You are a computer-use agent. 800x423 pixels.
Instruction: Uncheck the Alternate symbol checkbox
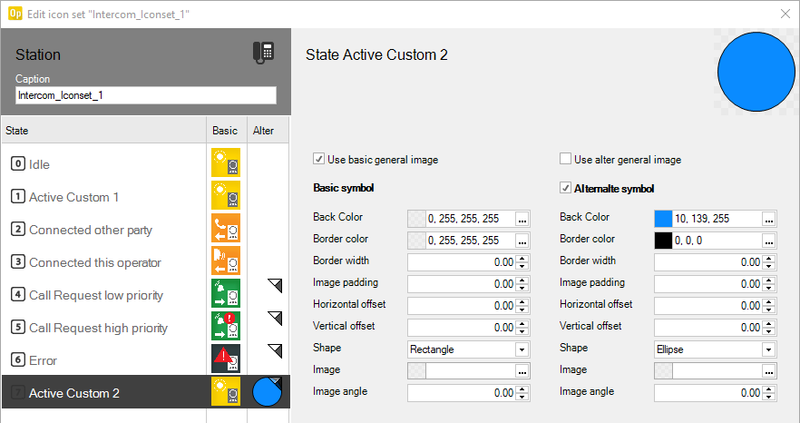click(x=566, y=188)
